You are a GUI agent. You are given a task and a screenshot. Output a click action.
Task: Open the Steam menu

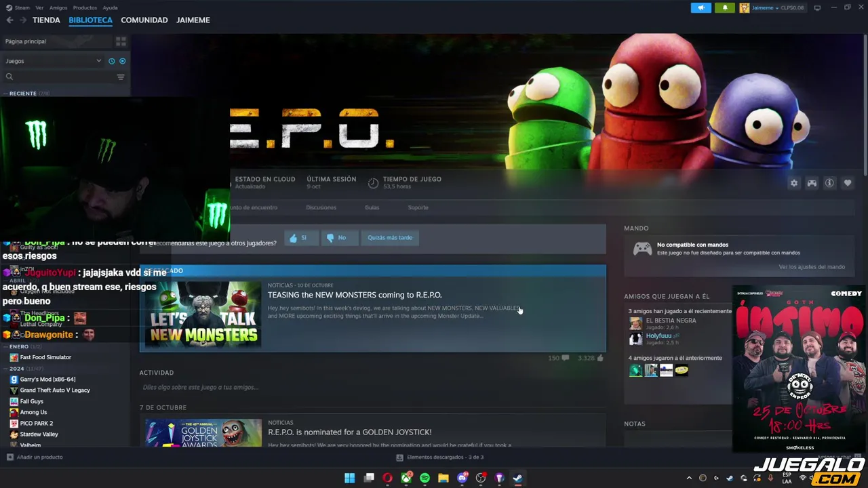click(22, 7)
